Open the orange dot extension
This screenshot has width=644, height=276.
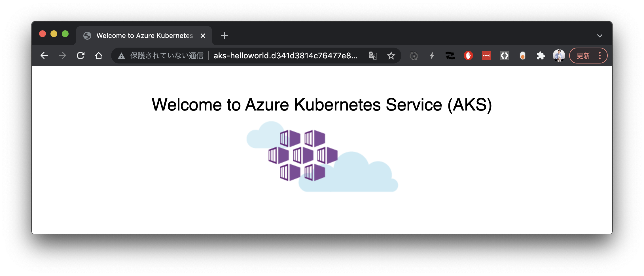pyautogui.click(x=523, y=56)
